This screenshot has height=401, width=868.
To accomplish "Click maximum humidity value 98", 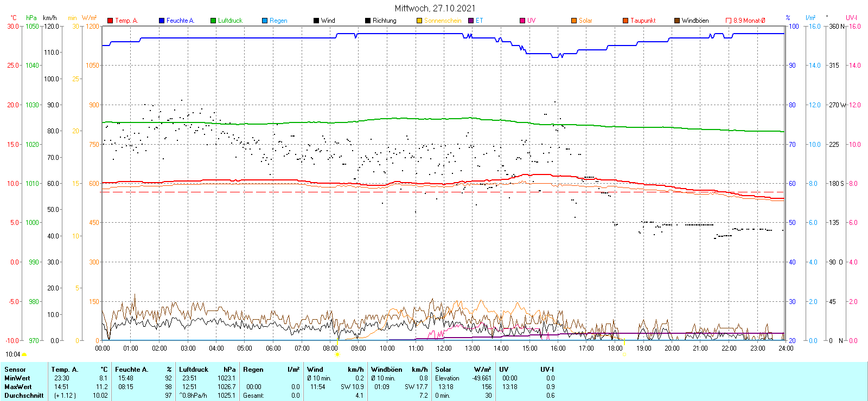I will [x=168, y=387].
